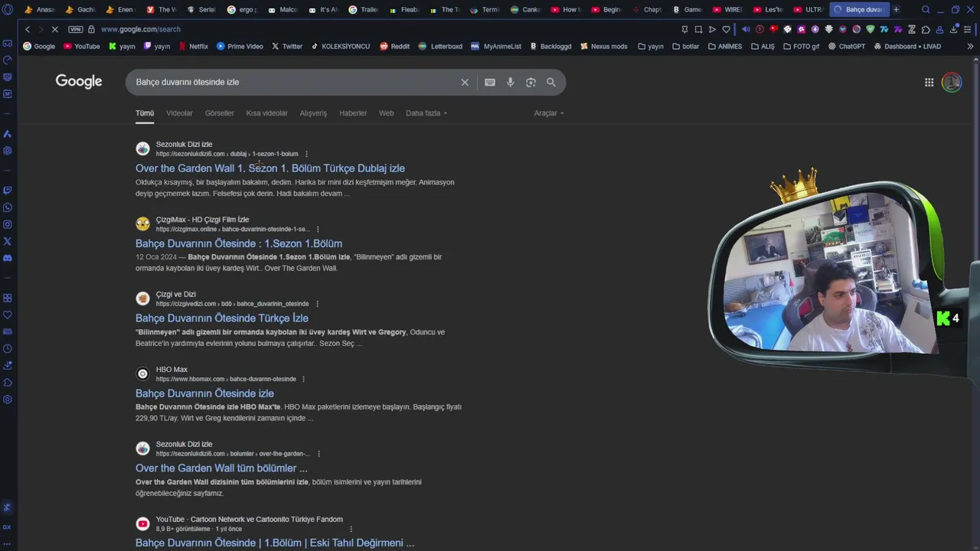Switch to the Alışveriş tab
Screen dimensions: 980x551
313,113
